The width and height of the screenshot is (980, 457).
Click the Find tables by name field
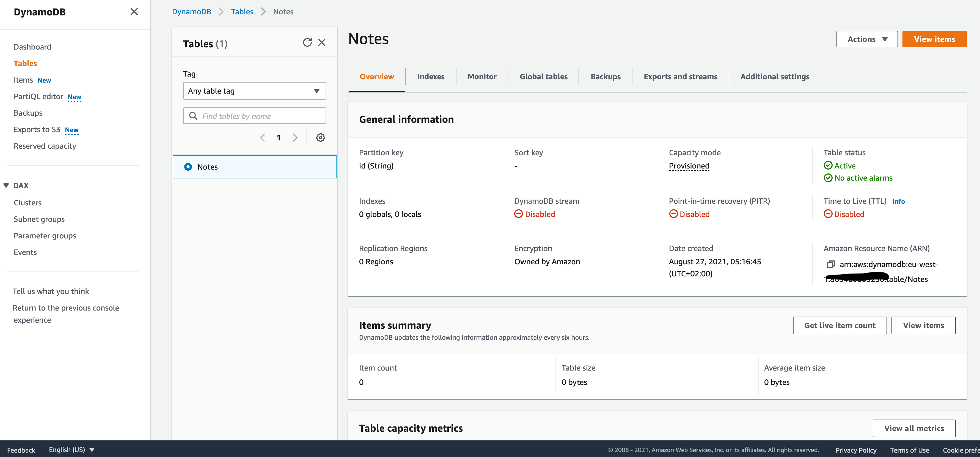point(254,115)
